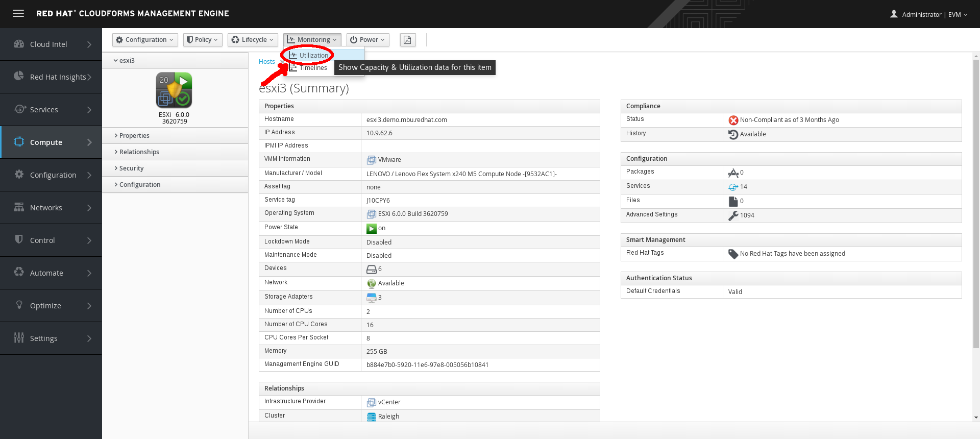Image resolution: width=980 pixels, height=439 pixels.
Task: Click the Management Engine GUID value
Action: pos(428,365)
